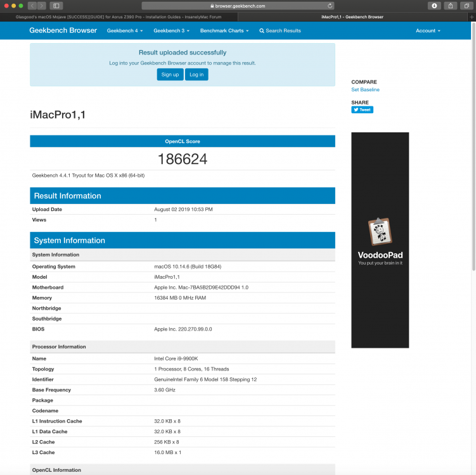Select BIOS value 'Apple Inc. 220.270.99.0.0'

[183, 329]
